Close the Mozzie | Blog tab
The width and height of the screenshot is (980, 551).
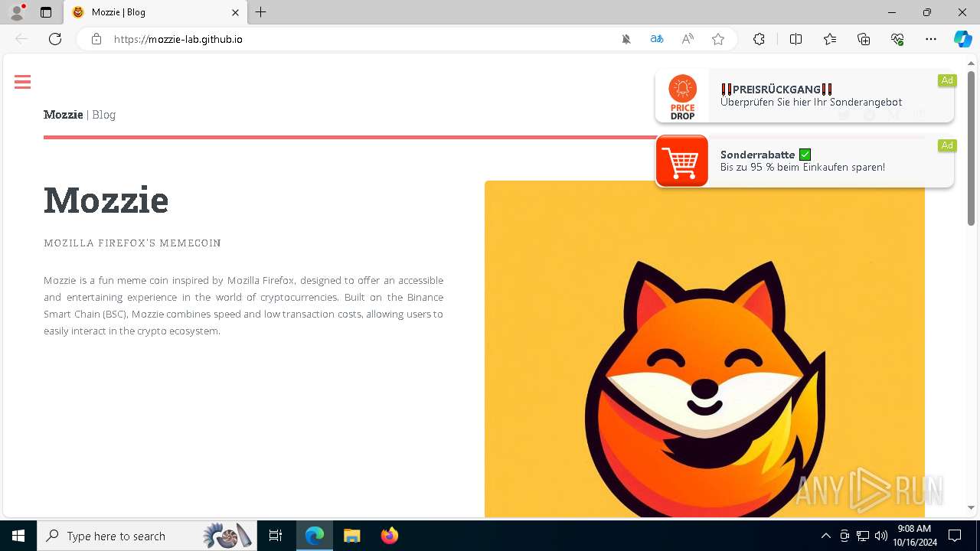coord(235,12)
